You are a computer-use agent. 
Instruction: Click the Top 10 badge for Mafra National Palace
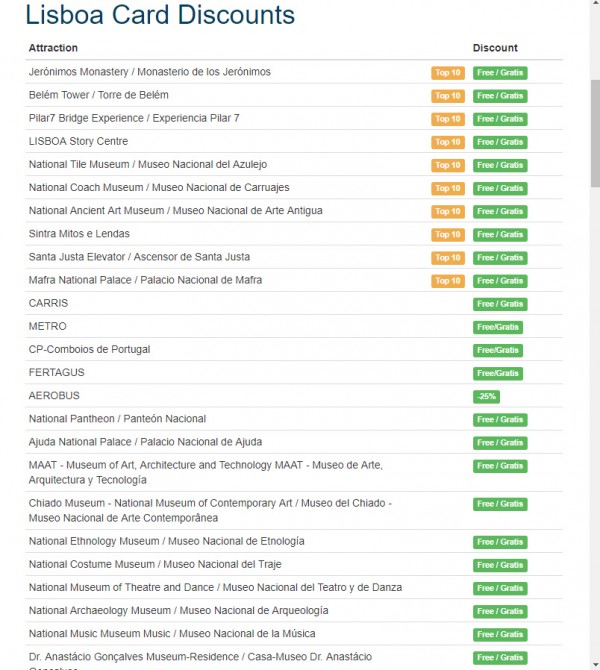tap(447, 281)
